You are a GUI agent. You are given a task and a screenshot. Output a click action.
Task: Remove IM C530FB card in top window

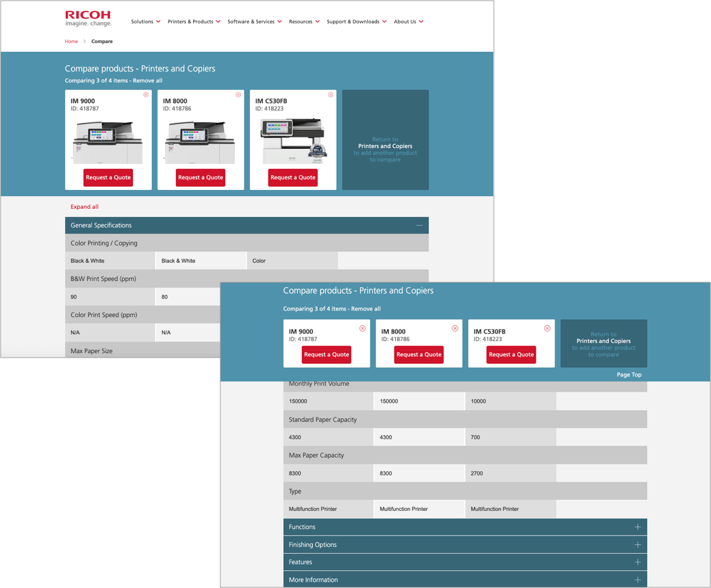(330, 95)
